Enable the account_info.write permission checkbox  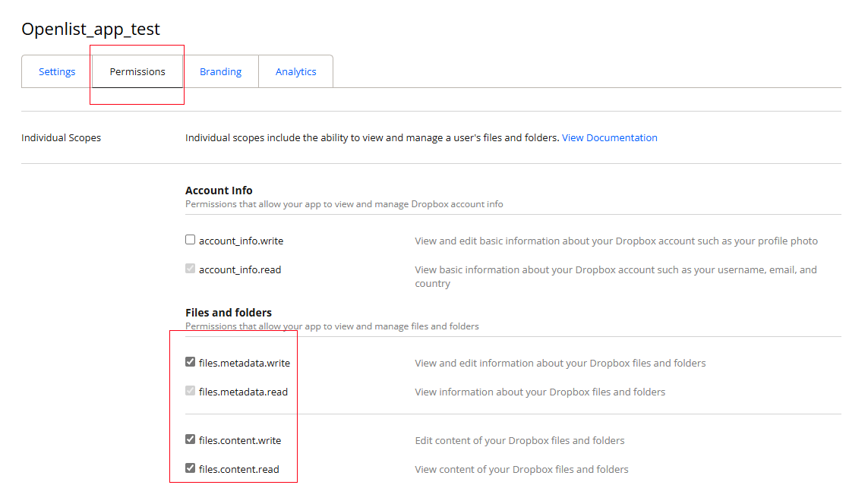tap(190, 239)
